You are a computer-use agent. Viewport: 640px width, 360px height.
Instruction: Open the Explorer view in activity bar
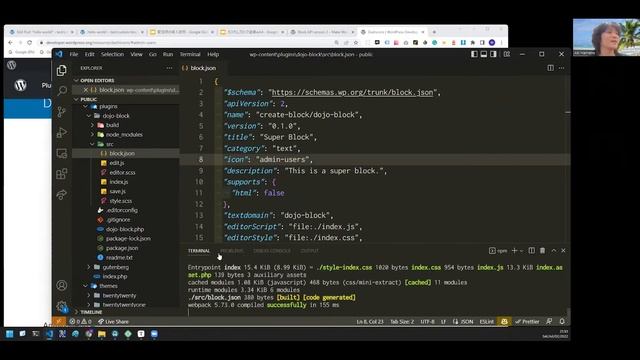[x=62, y=70]
